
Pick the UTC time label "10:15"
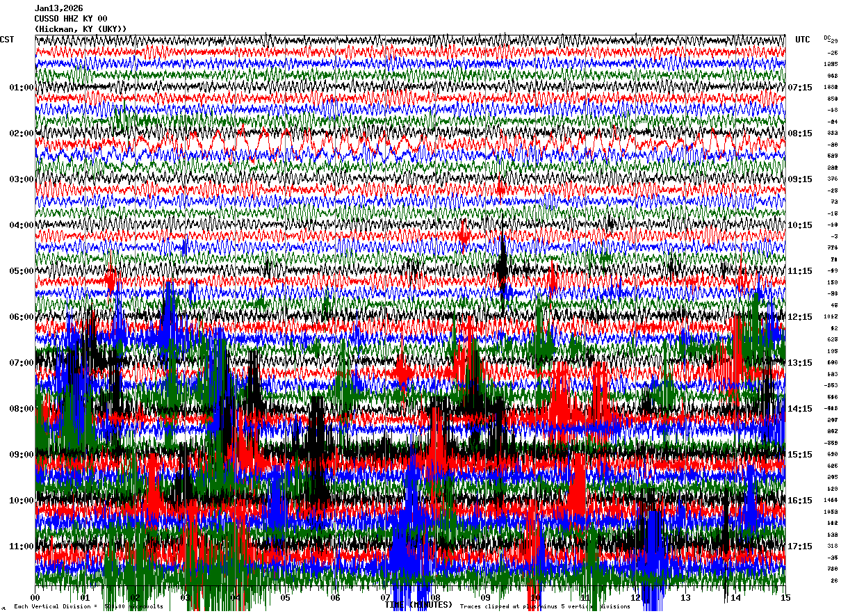(800, 225)
